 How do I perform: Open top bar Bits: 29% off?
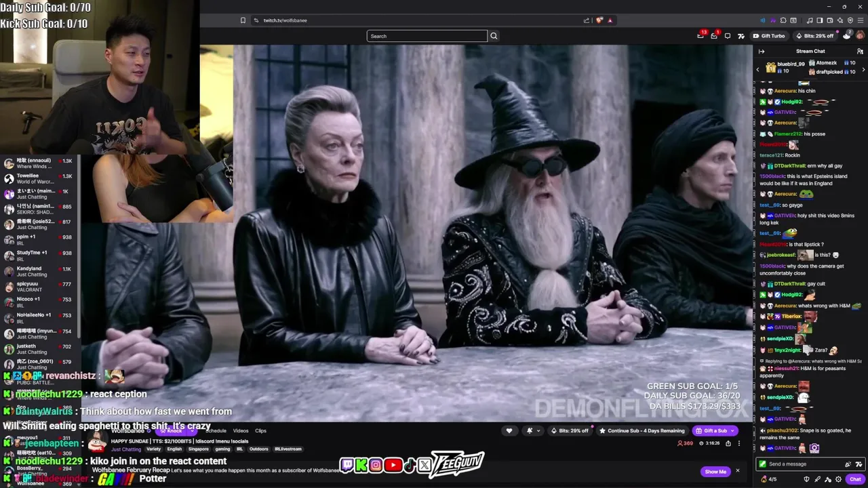pyautogui.click(x=815, y=36)
